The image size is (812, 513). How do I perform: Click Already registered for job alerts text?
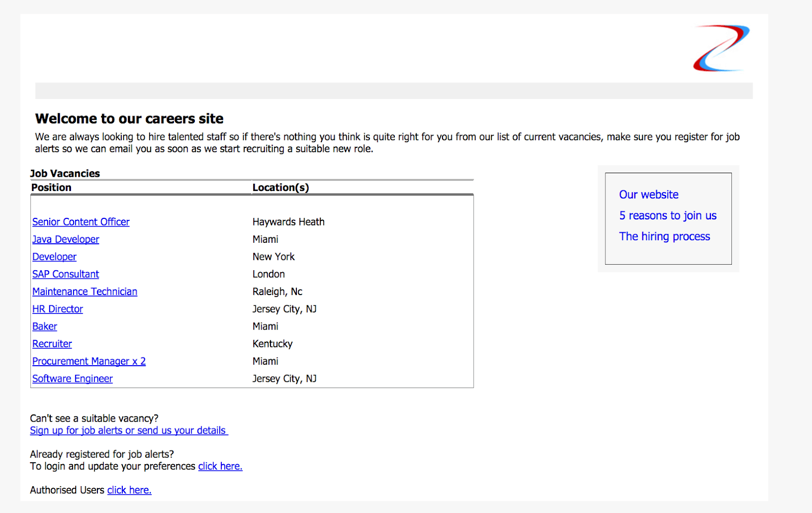coord(101,454)
